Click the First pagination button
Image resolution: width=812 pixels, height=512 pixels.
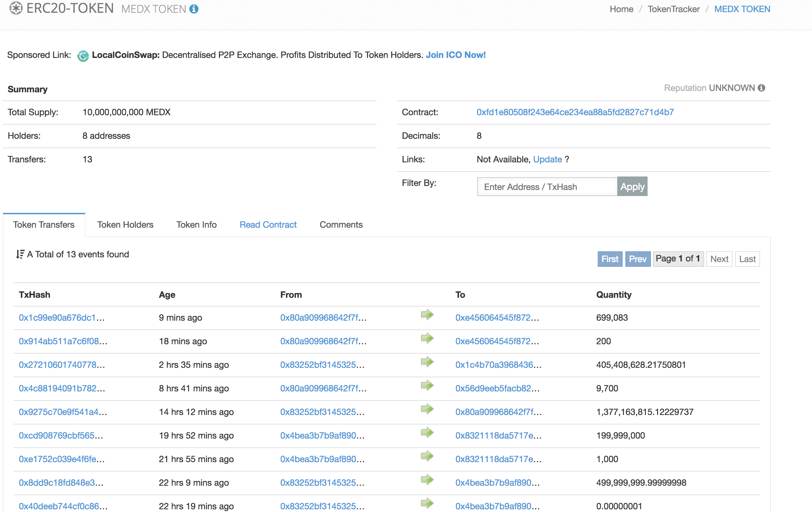coord(610,259)
